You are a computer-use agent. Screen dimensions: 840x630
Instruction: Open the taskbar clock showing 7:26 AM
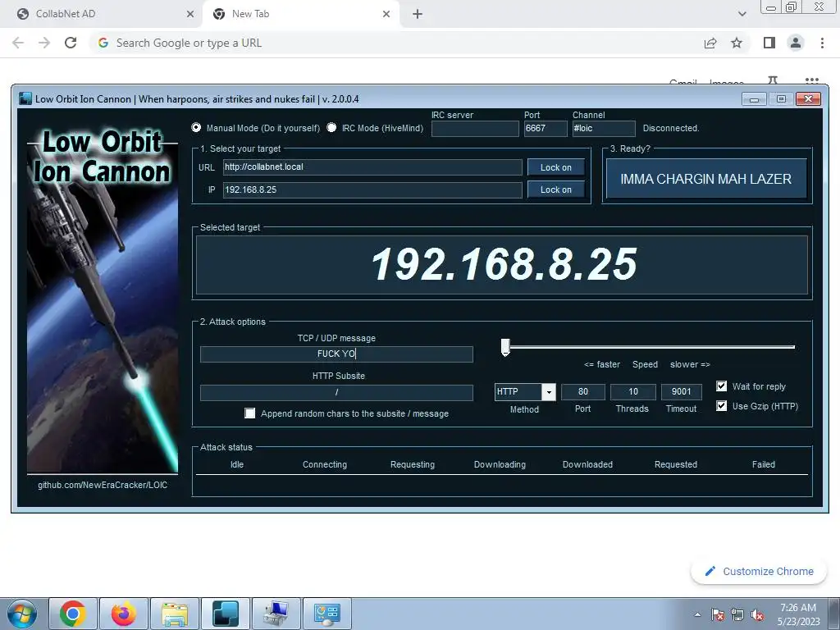(798, 614)
